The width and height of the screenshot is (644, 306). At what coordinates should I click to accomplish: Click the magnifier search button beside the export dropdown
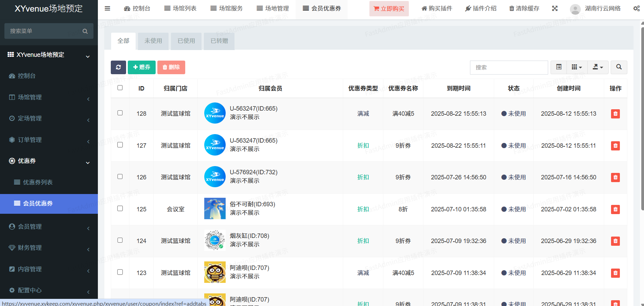point(619,67)
